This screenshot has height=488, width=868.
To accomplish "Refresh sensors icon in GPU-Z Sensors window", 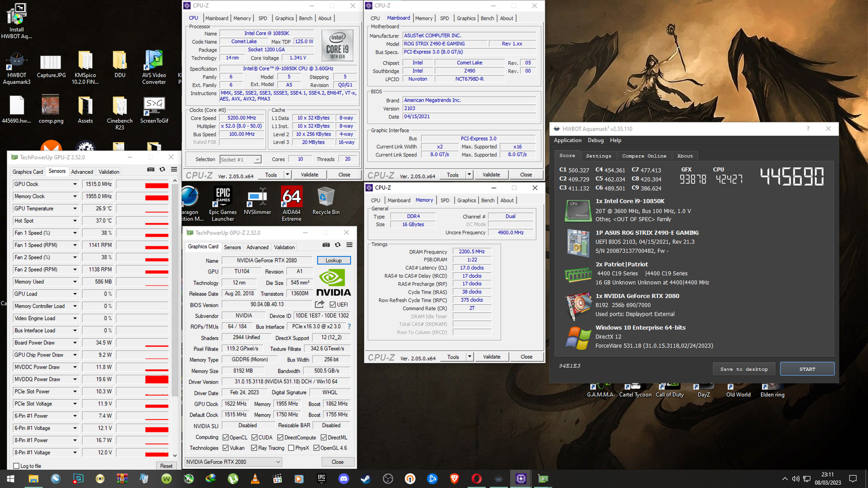I will [162, 169].
